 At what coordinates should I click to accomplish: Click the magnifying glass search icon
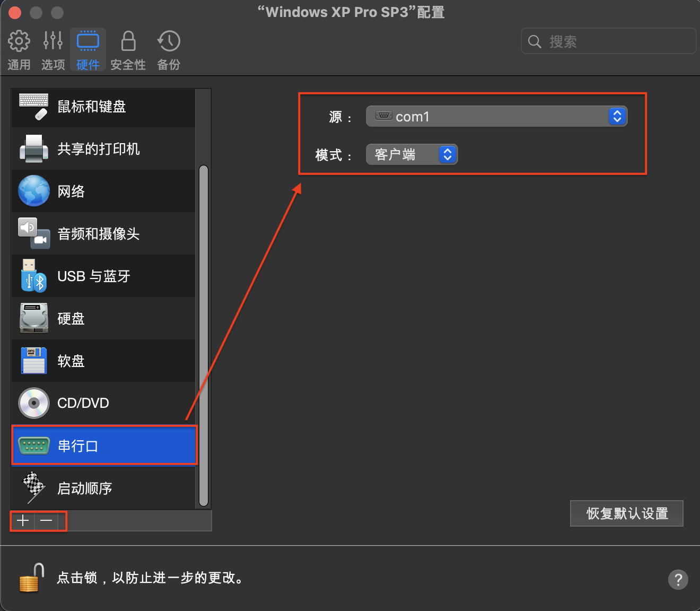pyautogui.click(x=535, y=41)
